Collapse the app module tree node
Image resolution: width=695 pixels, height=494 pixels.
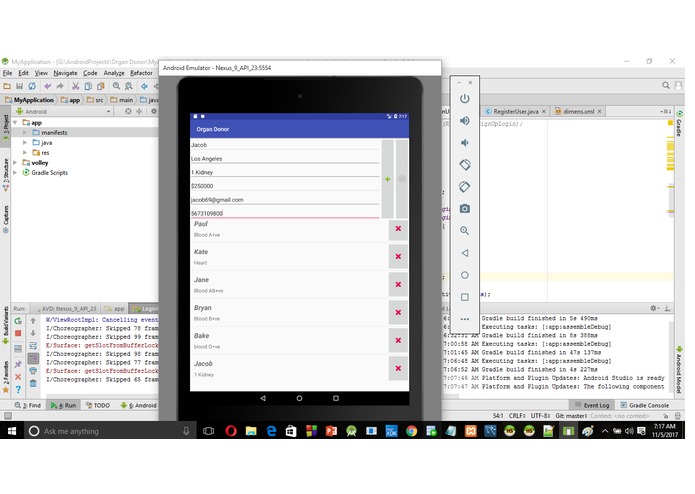pyautogui.click(x=16, y=122)
